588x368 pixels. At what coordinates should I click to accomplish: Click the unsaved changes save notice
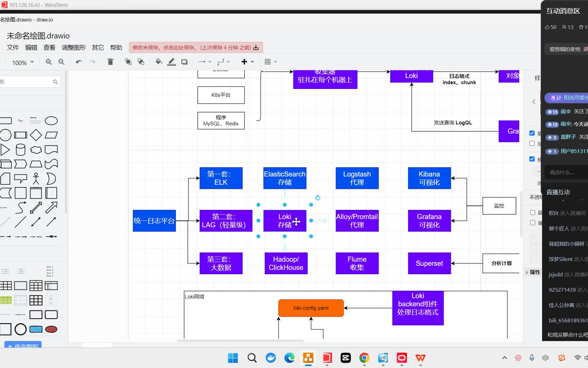[x=196, y=47]
